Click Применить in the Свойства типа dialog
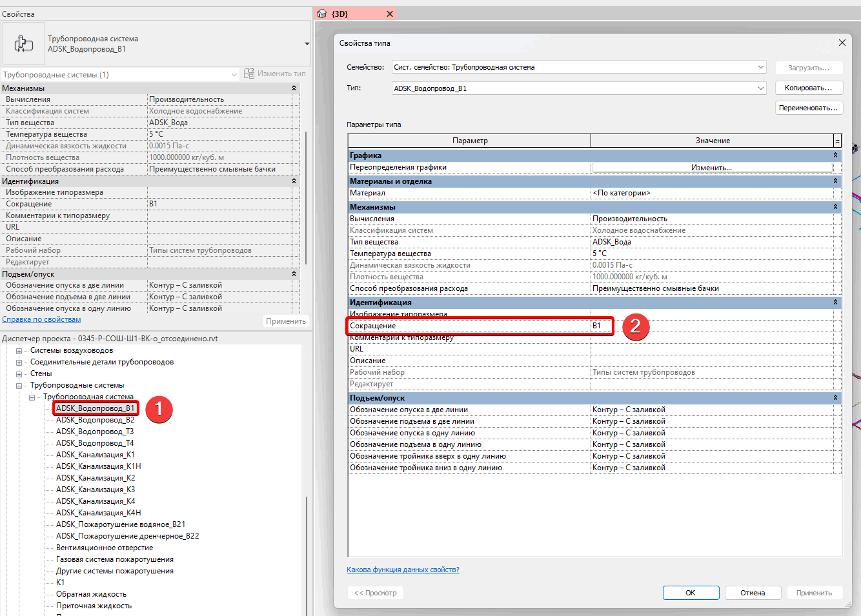The width and height of the screenshot is (861, 616). click(x=814, y=593)
